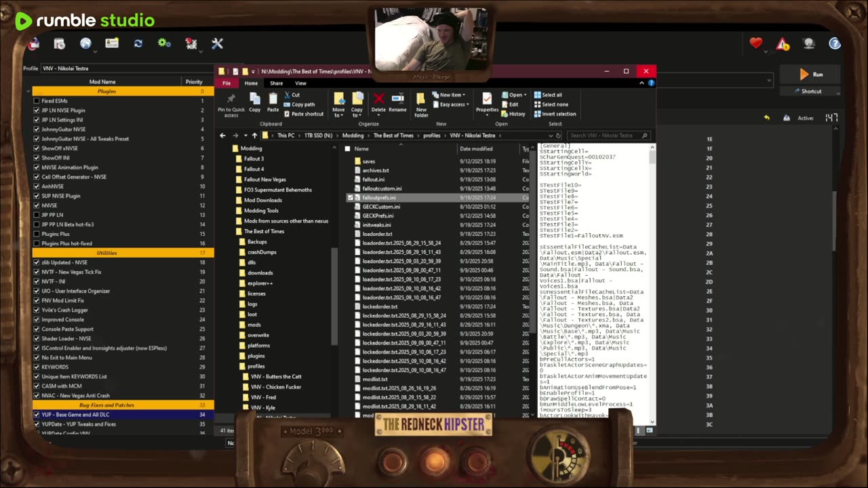Click the Run button in MO2

pyautogui.click(x=811, y=75)
